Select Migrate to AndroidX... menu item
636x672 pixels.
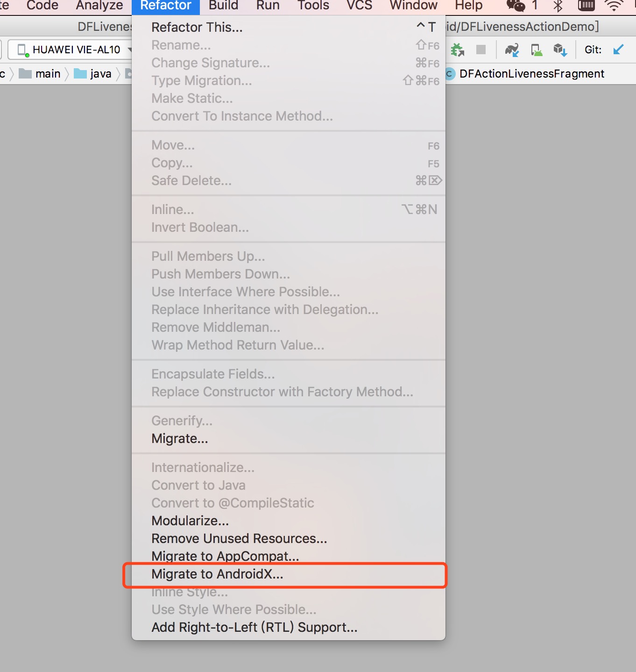click(x=217, y=574)
